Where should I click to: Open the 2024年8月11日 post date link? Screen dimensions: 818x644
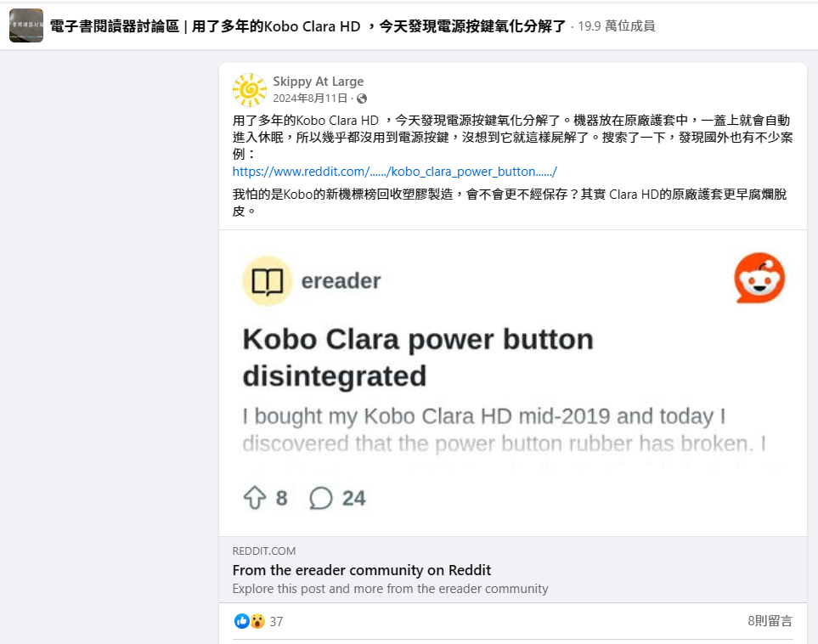click(x=310, y=98)
